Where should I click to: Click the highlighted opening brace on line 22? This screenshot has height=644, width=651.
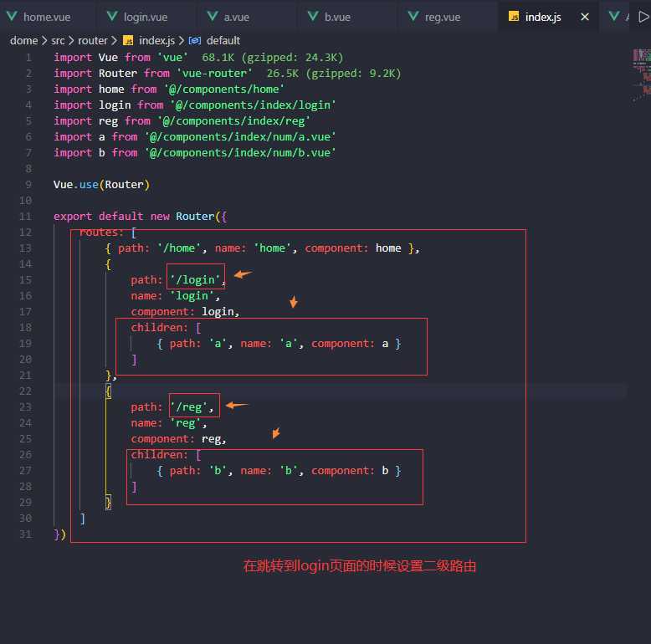(x=109, y=391)
